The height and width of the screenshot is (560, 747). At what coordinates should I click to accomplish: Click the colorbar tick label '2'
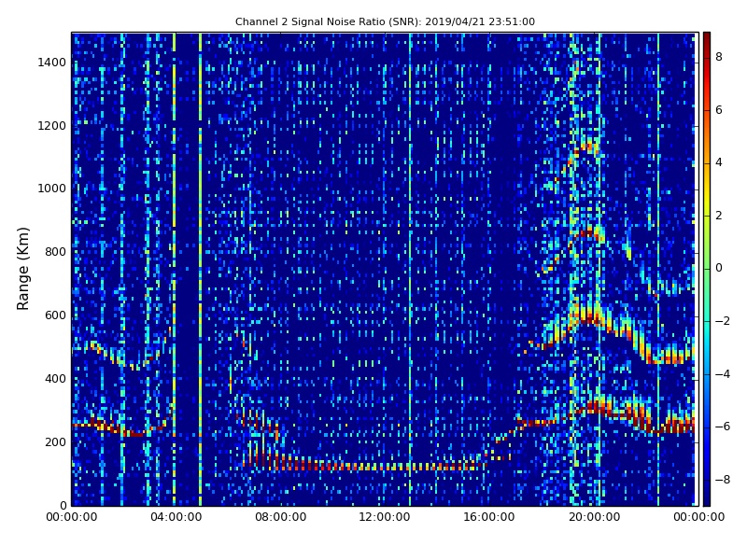(719, 216)
